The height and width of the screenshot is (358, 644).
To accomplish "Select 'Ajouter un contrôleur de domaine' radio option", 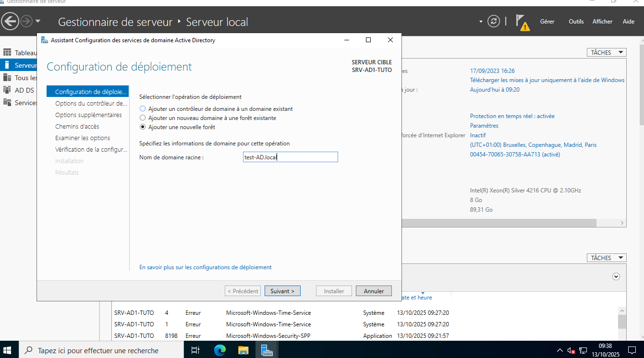I will click(x=142, y=109).
